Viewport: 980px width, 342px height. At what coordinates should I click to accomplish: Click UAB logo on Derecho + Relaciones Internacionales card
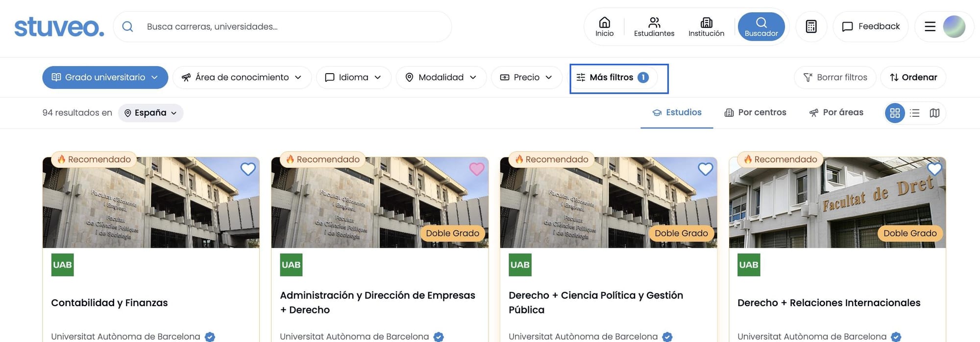click(749, 265)
